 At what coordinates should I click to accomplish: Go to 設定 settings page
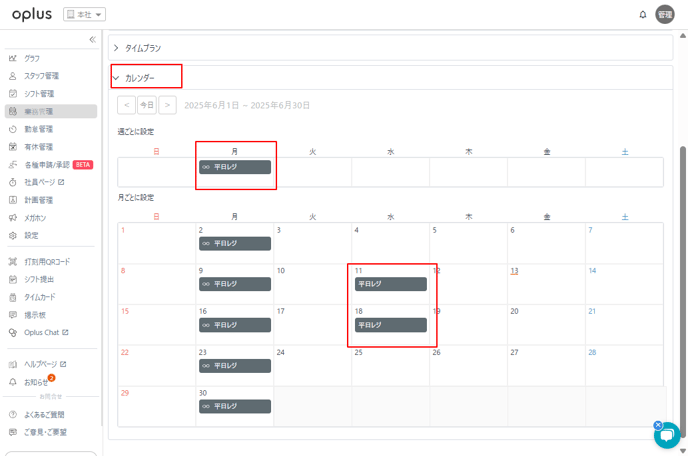click(31, 236)
